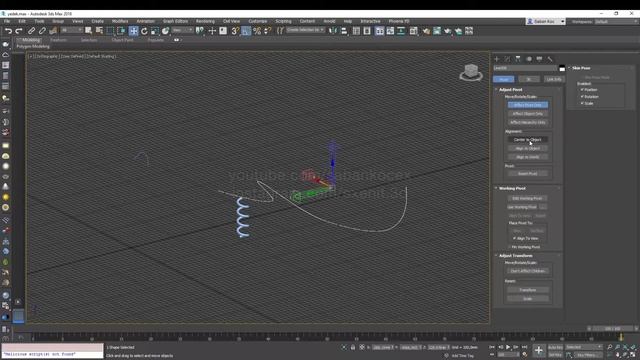Select the Select and Link tool

pyautogui.click(x=31, y=31)
